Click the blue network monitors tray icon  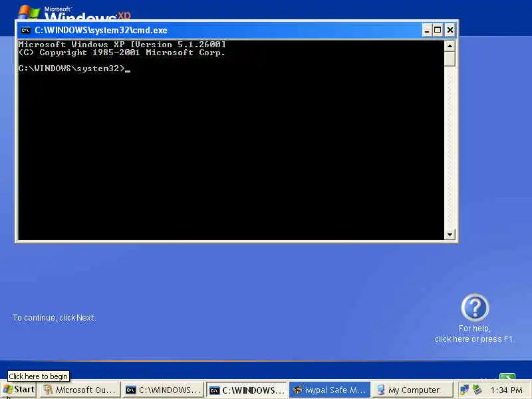464,390
